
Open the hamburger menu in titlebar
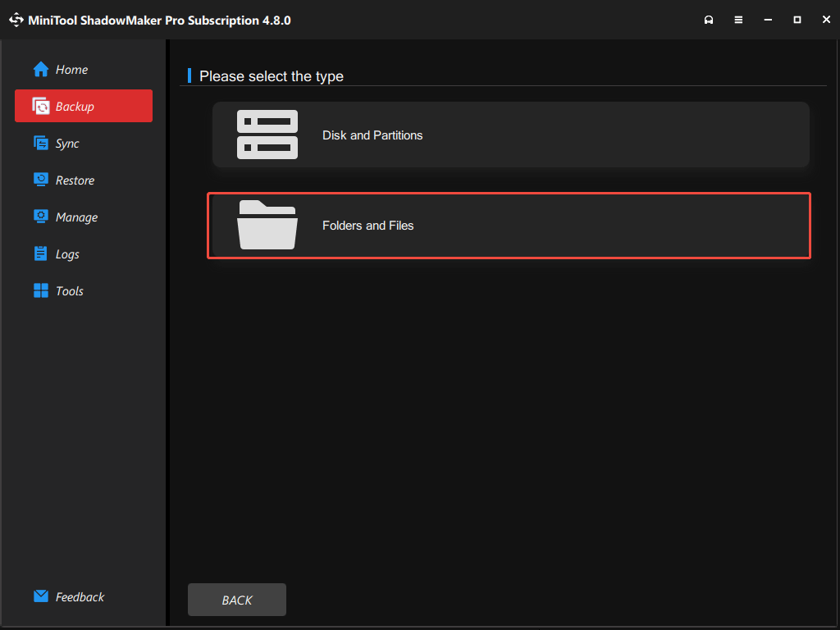738,19
